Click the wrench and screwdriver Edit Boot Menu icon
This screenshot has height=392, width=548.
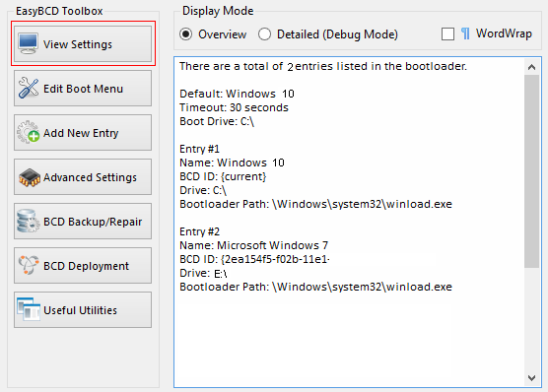29,88
